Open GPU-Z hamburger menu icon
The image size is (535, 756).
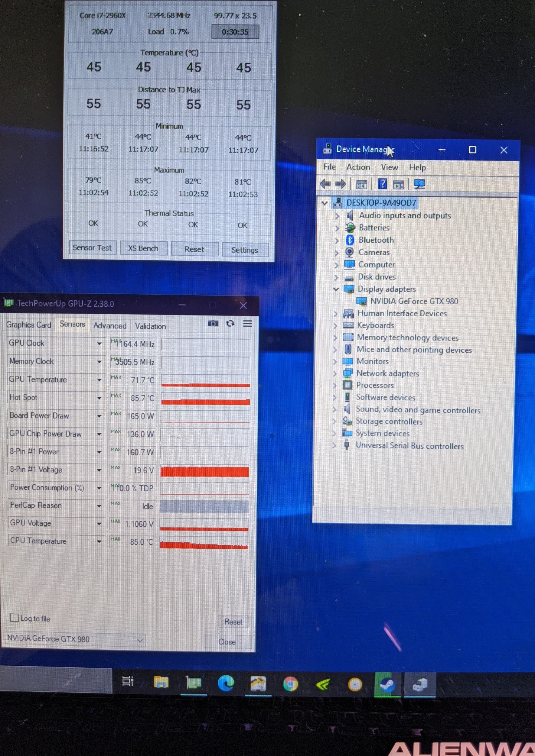tap(248, 324)
